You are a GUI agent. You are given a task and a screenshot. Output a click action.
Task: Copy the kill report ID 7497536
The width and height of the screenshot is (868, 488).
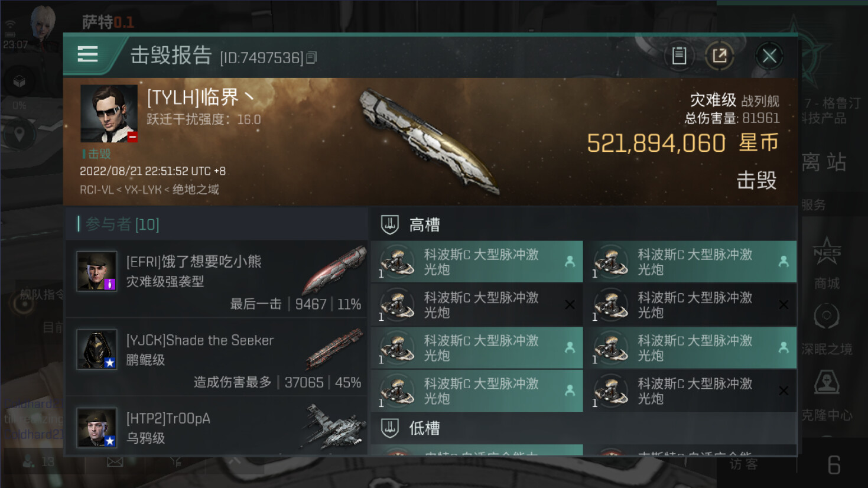[x=311, y=57]
